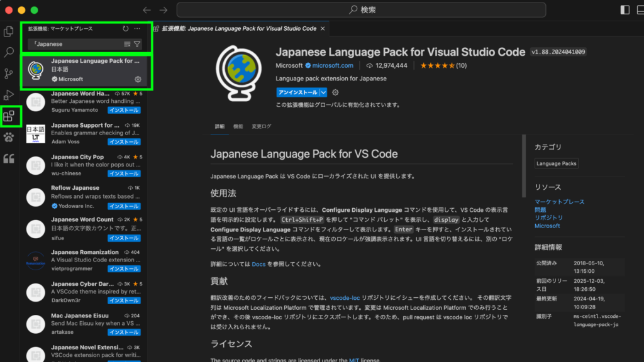The height and width of the screenshot is (362, 644).
Task: Switch to the 変更ログ tab
Action: (x=262, y=126)
